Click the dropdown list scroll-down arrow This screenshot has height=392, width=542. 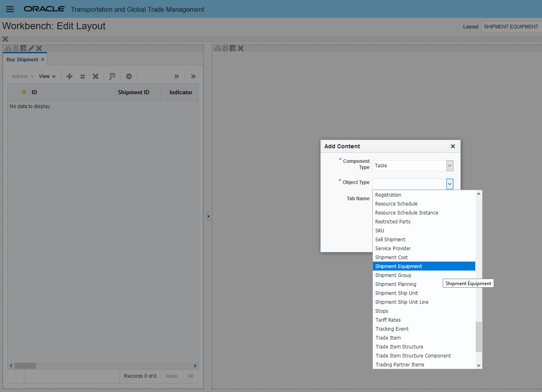[479, 365]
